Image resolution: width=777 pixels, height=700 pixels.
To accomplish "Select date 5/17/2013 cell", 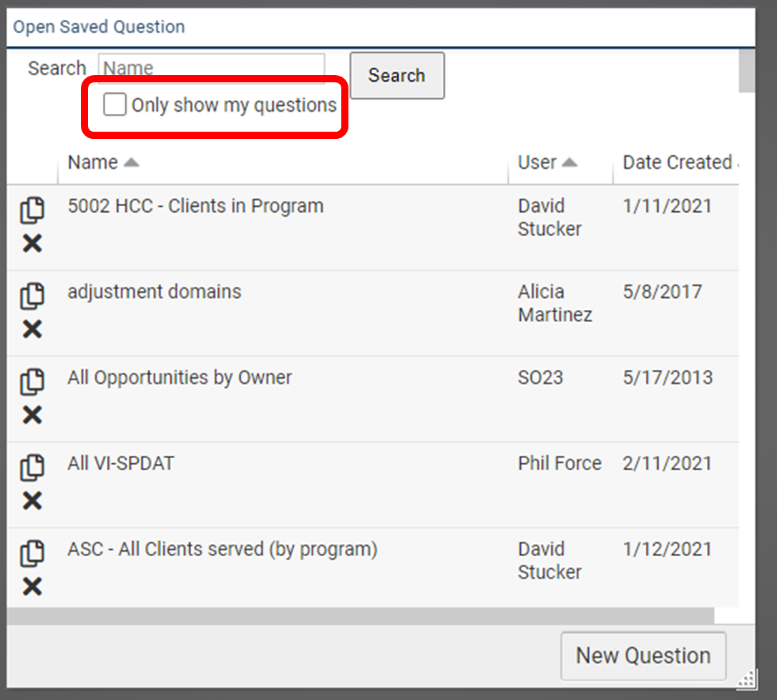I will pyautogui.click(x=668, y=378).
